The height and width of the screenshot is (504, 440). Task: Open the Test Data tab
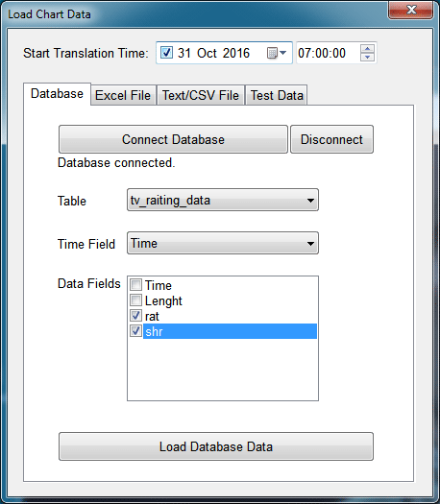277,95
